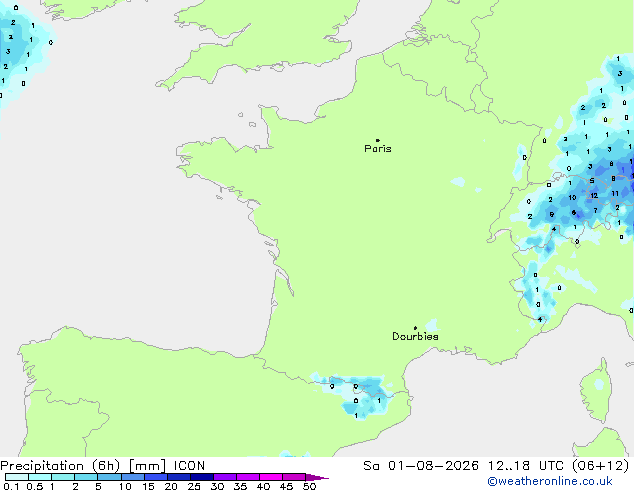Image resolution: width=634 pixels, height=490 pixels.
Task: Click the 10–15 mm legend swatch
Action: click(x=132, y=477)
